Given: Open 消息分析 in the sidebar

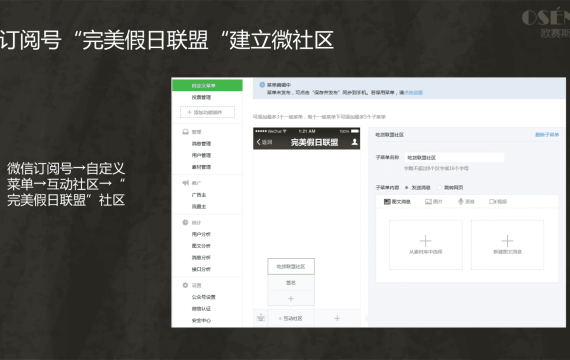Looking at the screenshot, I should (201, 257).
